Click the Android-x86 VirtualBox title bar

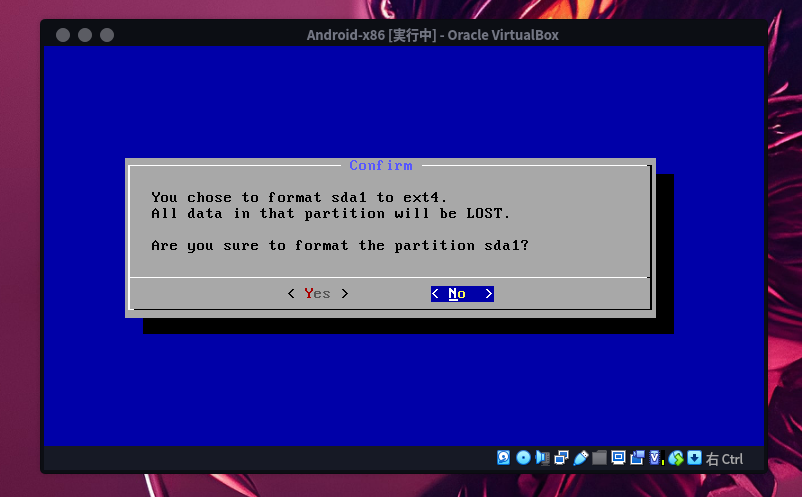point(432,35)
